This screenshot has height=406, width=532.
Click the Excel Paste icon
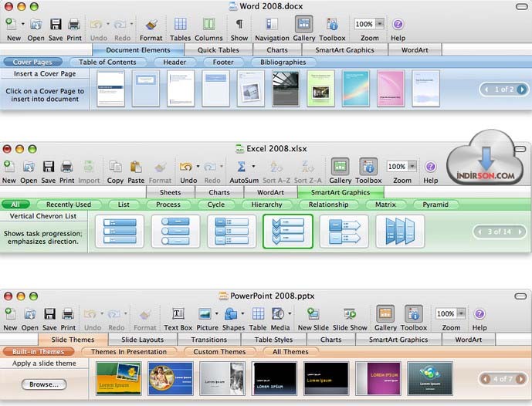point(136,167)
